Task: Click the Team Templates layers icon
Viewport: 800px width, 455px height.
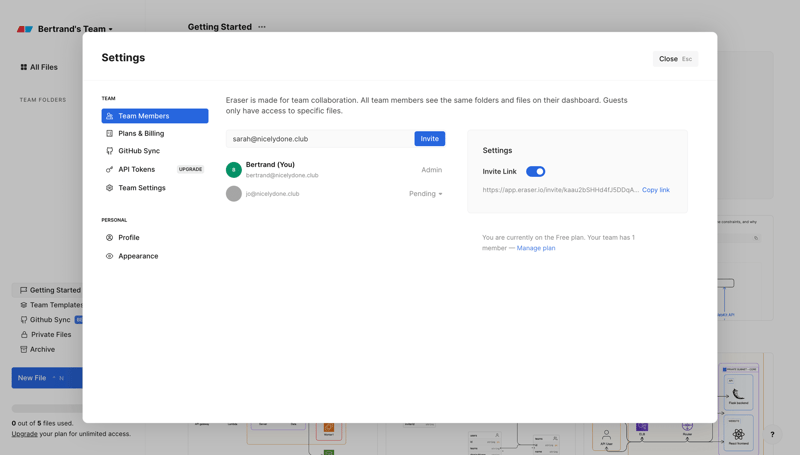Action: (23, 305)
